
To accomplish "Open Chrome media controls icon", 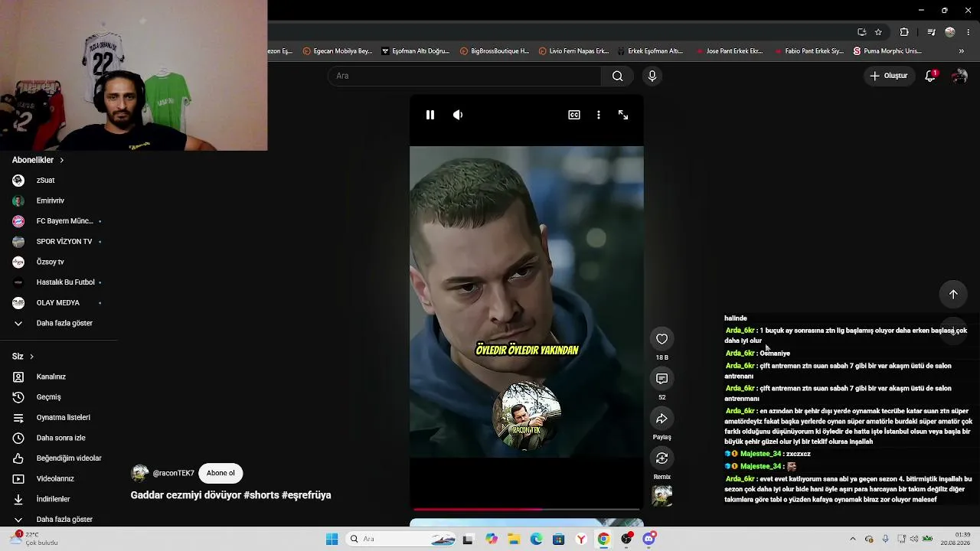I will (931, 32).
